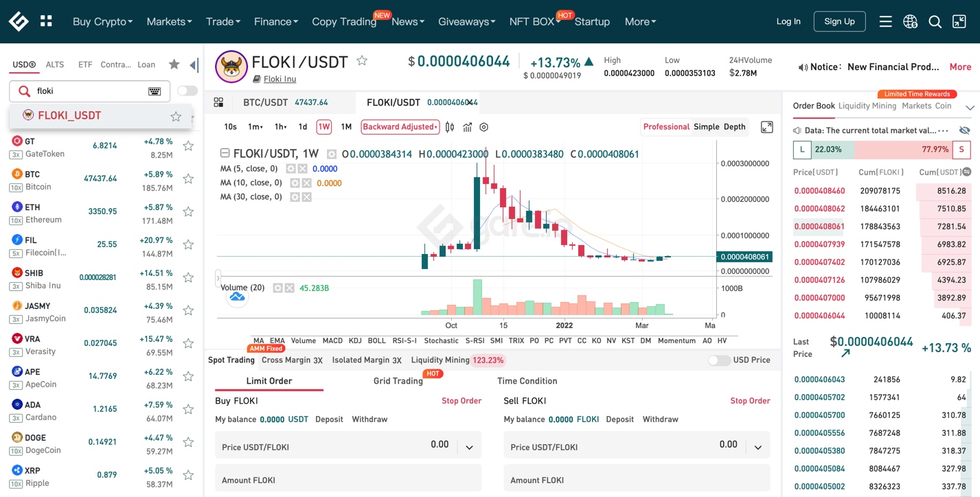
Task: Open the virtual keyboard icon in search box
Action: coord(155,91)
